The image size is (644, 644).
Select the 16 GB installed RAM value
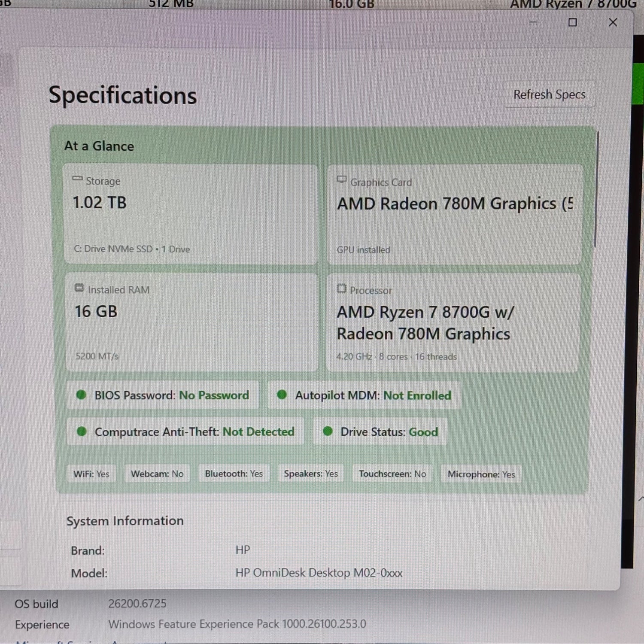point(96,311)
